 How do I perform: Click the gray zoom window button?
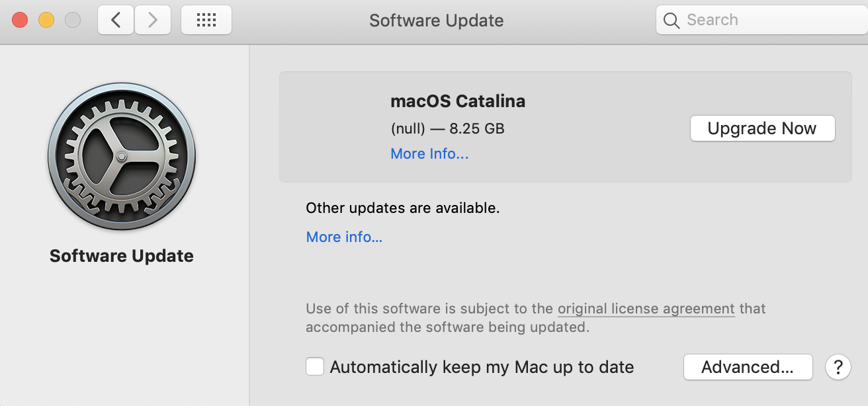coord(73,20)
